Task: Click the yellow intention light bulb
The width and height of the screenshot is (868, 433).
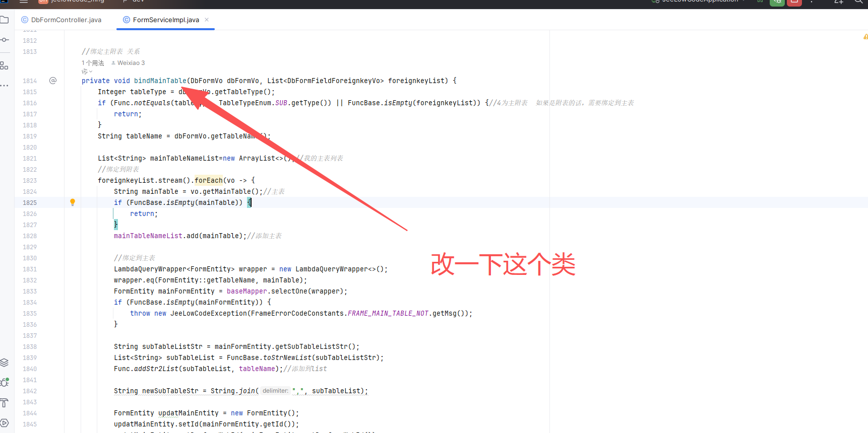Action: pos(73,202)
